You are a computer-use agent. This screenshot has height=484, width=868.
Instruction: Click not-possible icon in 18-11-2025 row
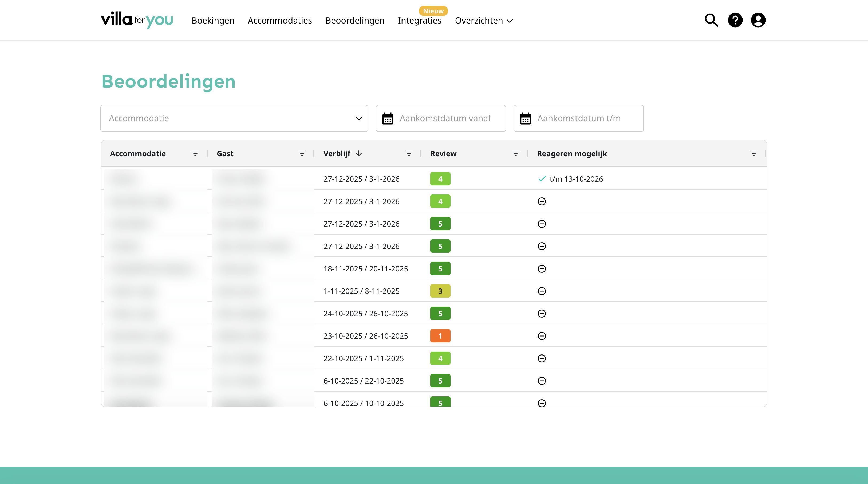pos(542,269)
